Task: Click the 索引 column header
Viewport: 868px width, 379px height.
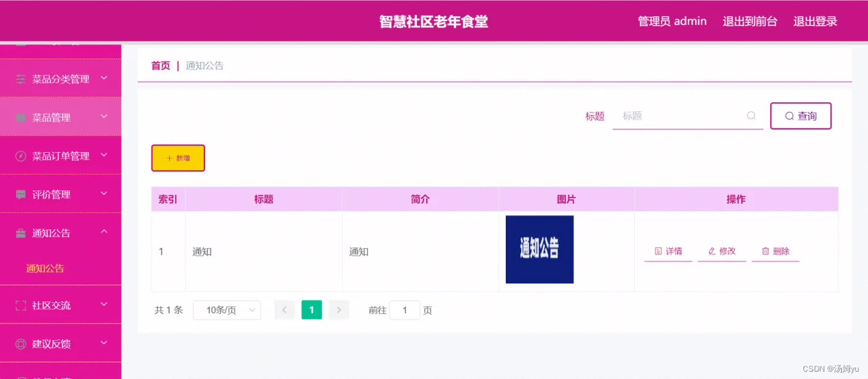Action: tap(168, 199)
